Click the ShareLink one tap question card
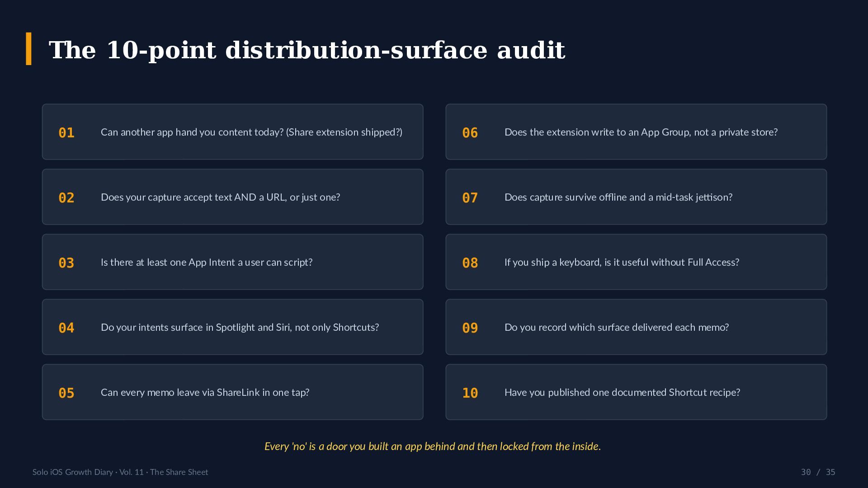The image size is (868, 488). tap(233, 392)
